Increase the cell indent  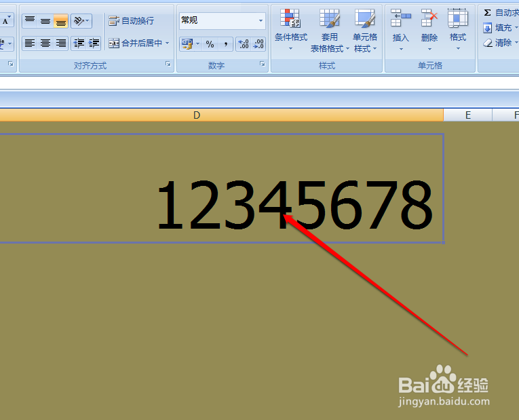94,43
